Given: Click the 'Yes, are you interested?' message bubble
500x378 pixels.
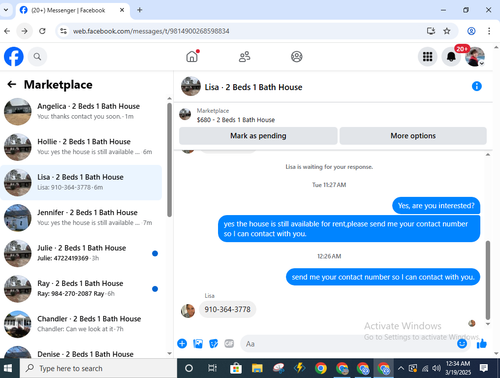Looking at the screenshot, I should (x=436, y=206).
